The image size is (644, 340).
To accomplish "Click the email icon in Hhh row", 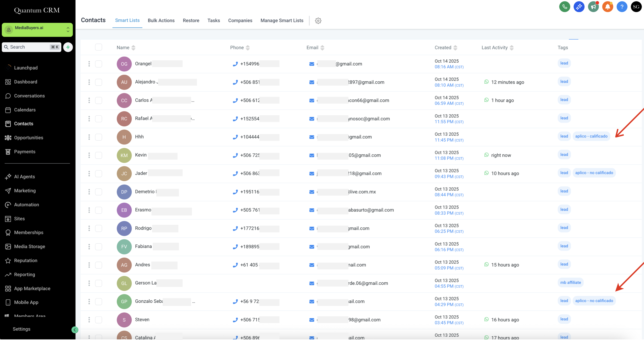I will tap(311, 137).
